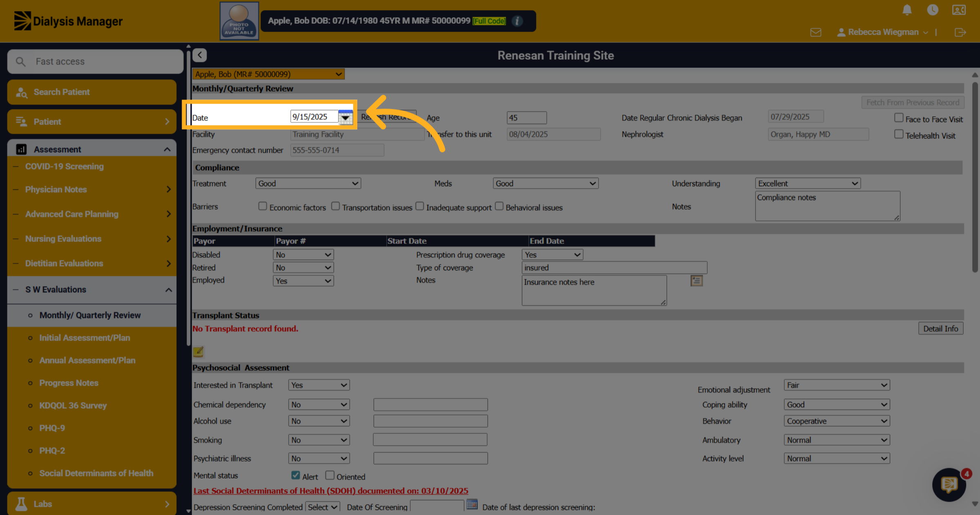Screen dimensions: 980x515
Task: Open Emotional adjustment dropdown
Action: (x=837, y=385)
